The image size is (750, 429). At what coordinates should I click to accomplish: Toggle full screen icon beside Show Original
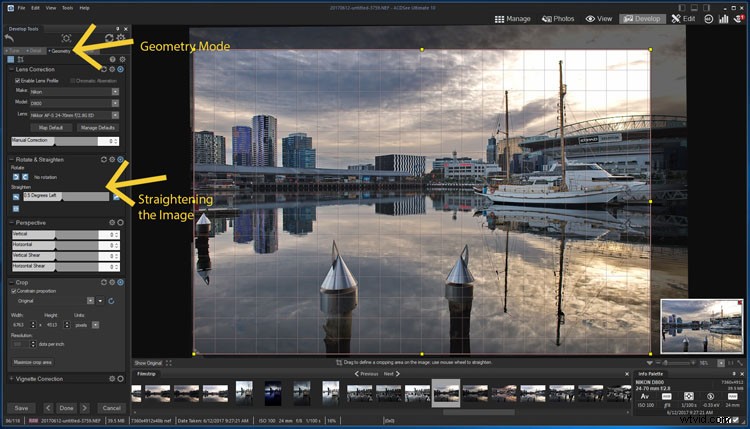pos(168,363)
